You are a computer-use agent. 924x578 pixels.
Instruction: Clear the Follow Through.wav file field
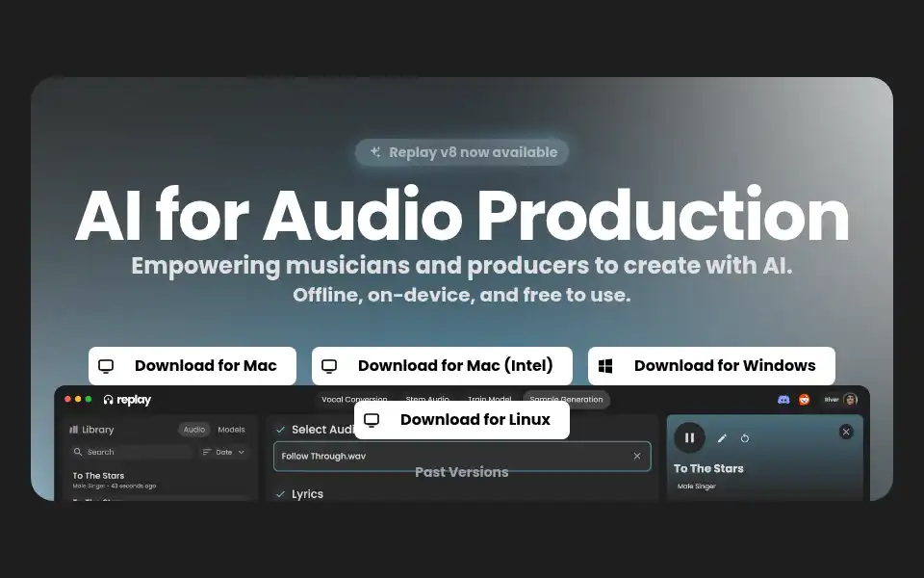637,456
